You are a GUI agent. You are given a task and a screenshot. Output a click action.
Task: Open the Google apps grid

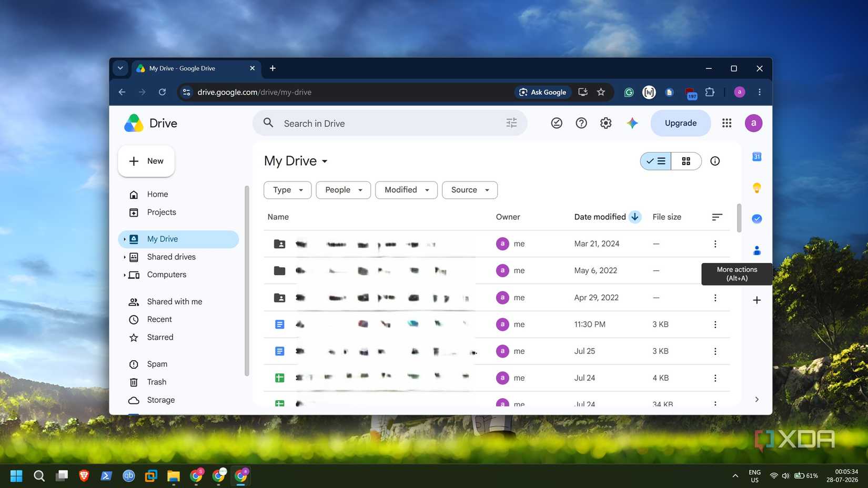tap(726, 123)
